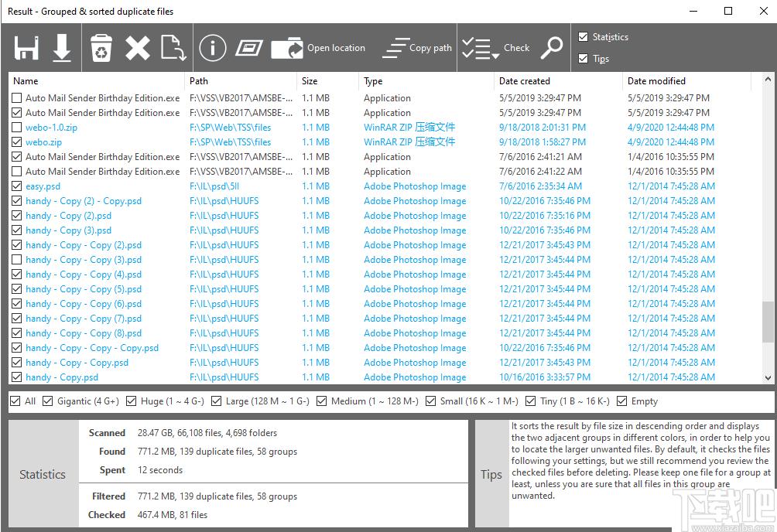Uncheck the webo.zip row checkbox
Viewport: 777px width, 532px height.
coord(16,142)
